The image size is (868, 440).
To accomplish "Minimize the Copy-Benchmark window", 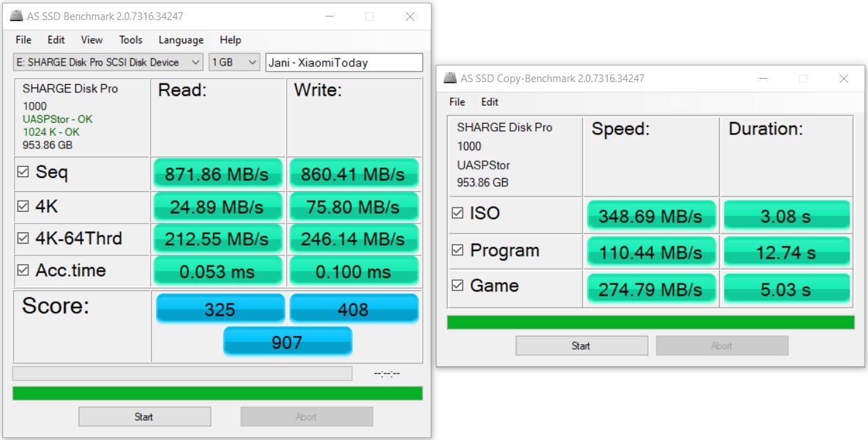I will (763, 79).
